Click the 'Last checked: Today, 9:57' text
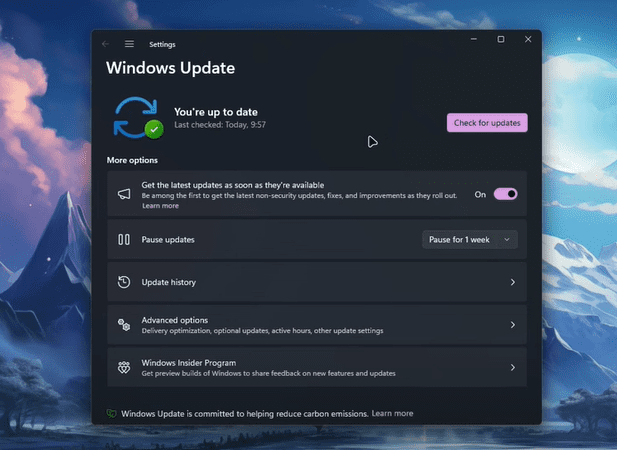 click(x=220, y=125)
